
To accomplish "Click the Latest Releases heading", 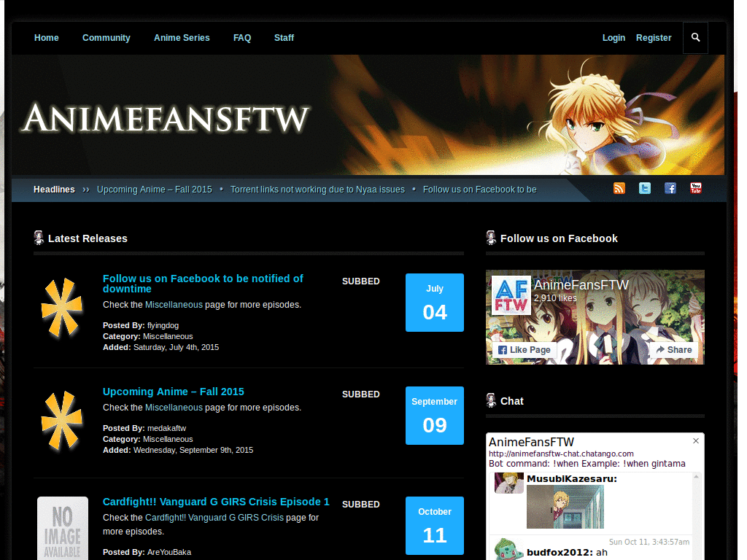I will click(x=88, y=238).
